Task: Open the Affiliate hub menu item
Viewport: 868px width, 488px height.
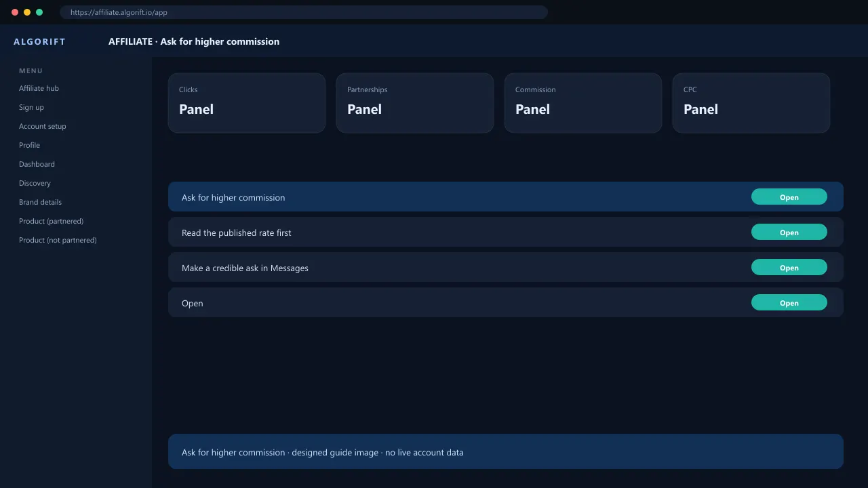Action: (x=39, y=88)
